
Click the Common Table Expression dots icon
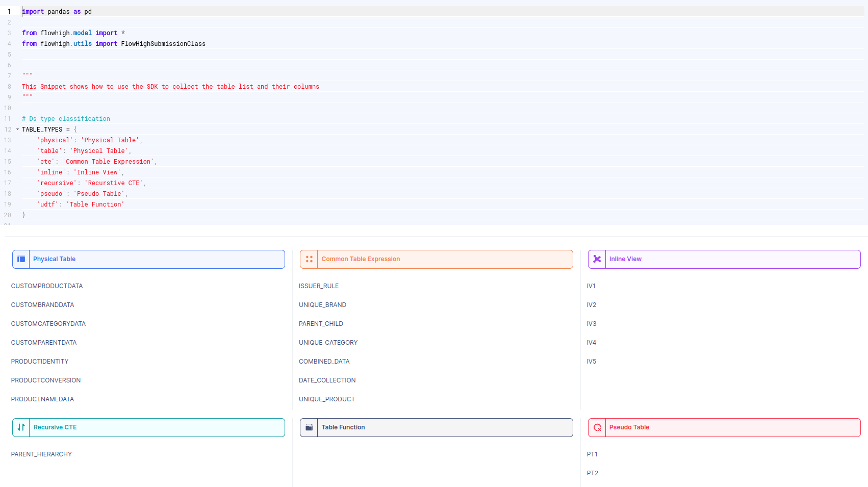point(309,259)
